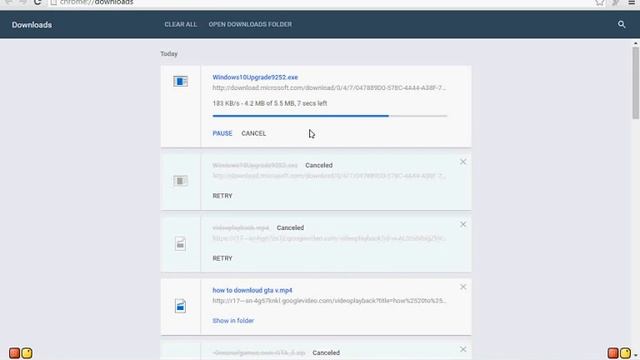This screenshot has height=360, width=640.
Task: Click the video file icon for videoplayback.mp4
Action: 180,244
